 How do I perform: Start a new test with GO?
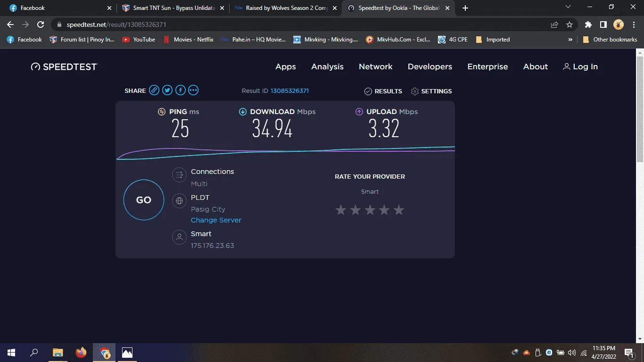(144, 200)
